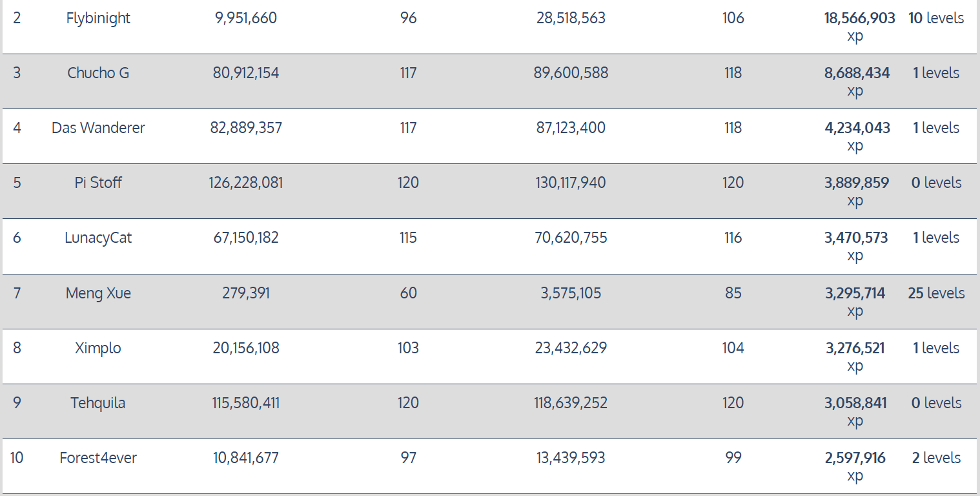
Task: Click the 2 levels gain cell
Action: pyautogui.click(x=936, y=458)
